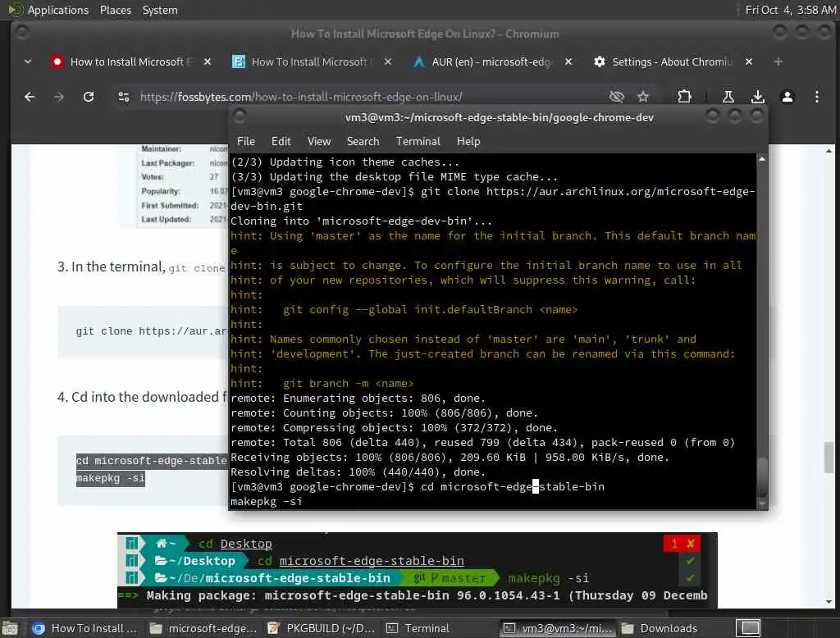Open the System menu
The width and height of the screenshot is (840, 638).
click(x=160, y=10)
